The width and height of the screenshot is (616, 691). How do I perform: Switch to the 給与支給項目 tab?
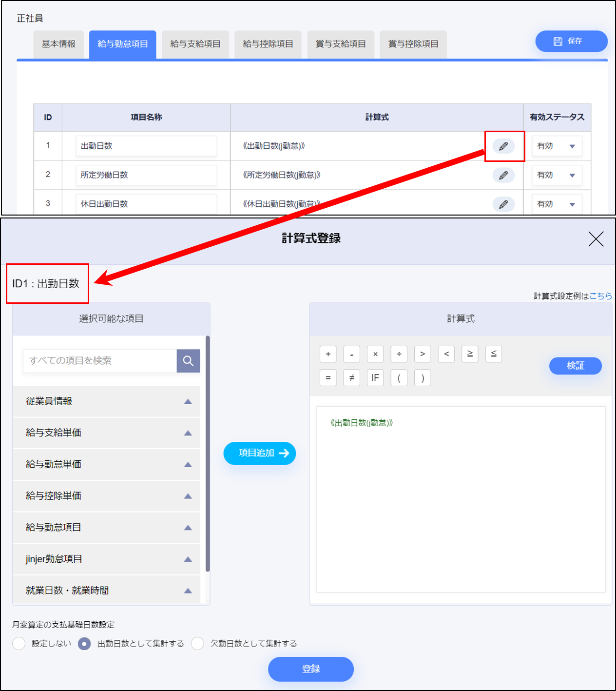[195, 44]
